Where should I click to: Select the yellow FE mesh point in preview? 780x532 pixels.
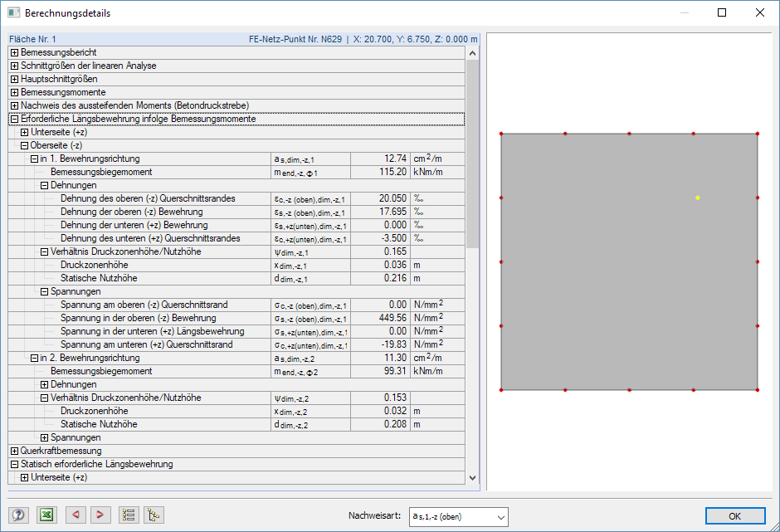click(x=697, y=198)
